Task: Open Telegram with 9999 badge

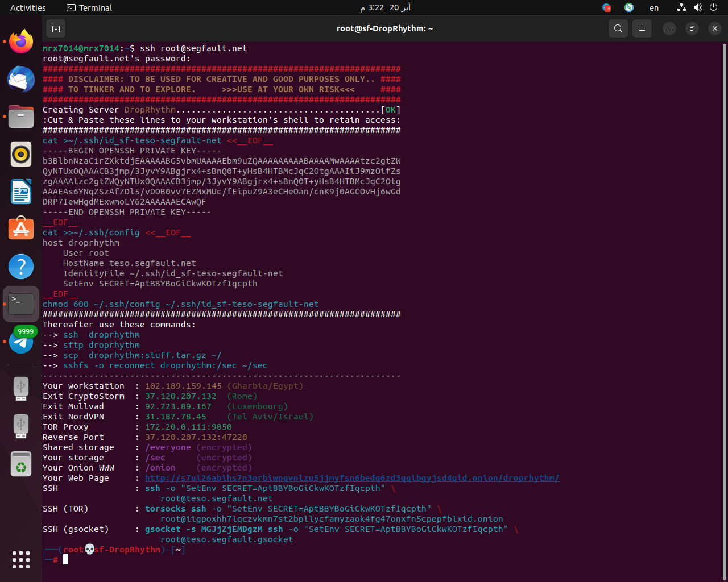Action: click(x=21, y=341)
